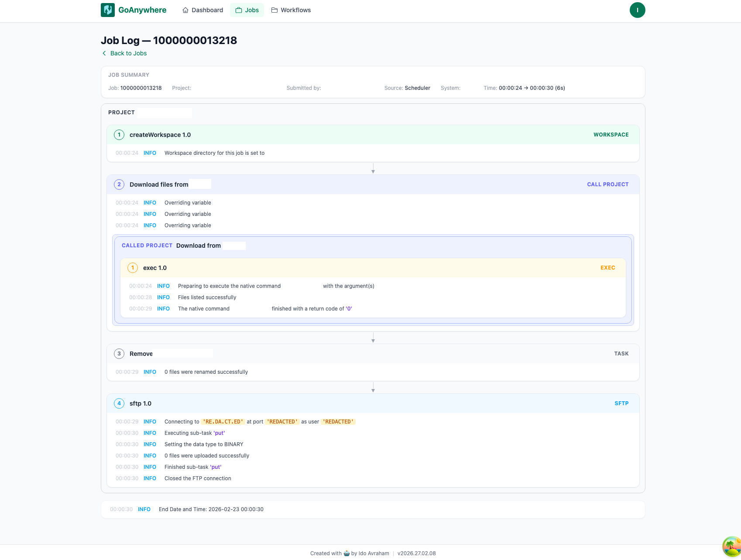
Task: Click step circle 2 beside Download files
Action: point(119,184)
